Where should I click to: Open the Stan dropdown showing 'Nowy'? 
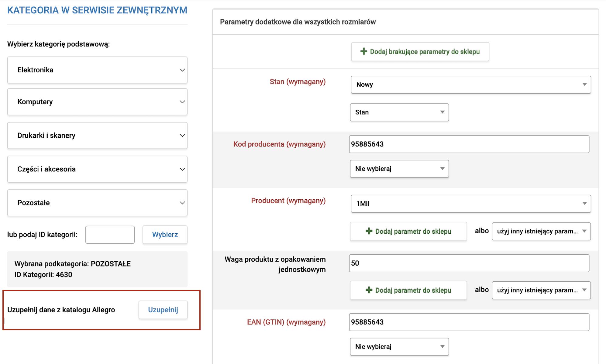[470, 84]
